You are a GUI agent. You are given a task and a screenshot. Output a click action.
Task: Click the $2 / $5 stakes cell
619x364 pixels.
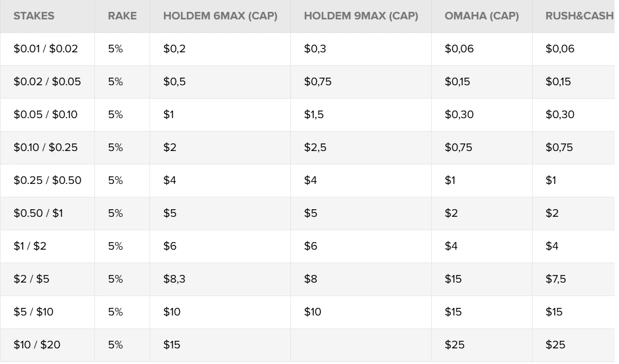tap(32, 279)
